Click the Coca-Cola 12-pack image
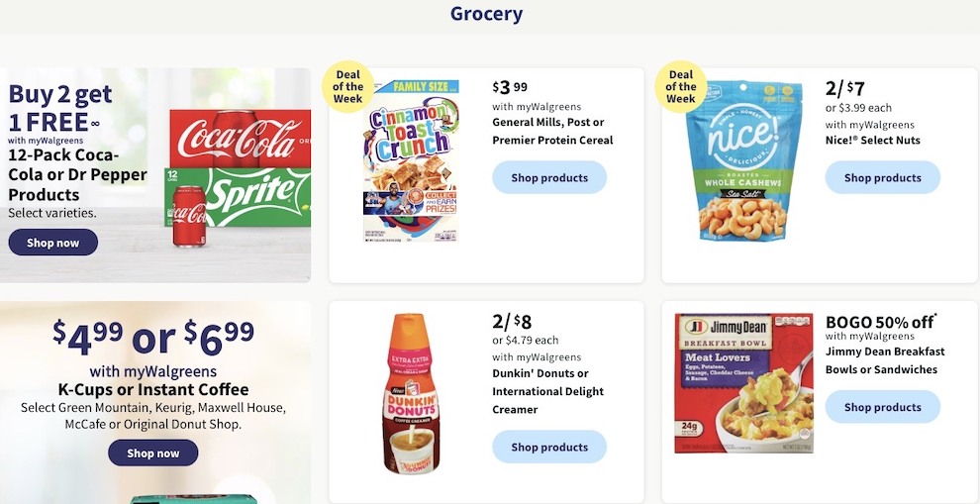 click(240, 139)
